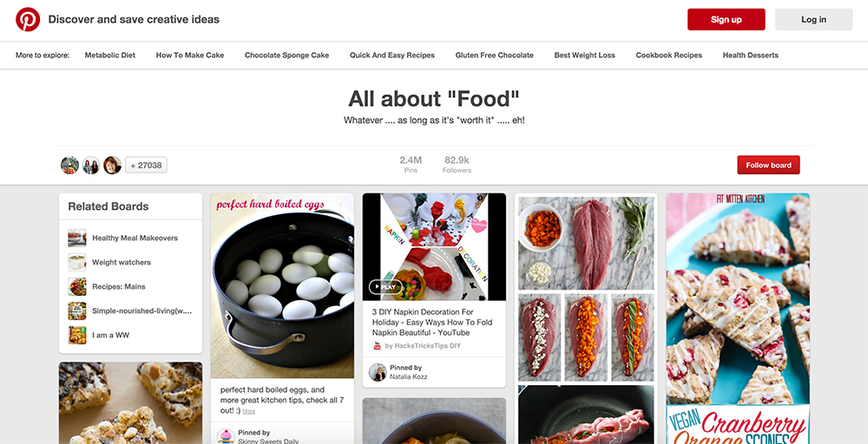
Task: Click the YouTube icon beside HacksTricksTips DIY
Action: [378, 346]
